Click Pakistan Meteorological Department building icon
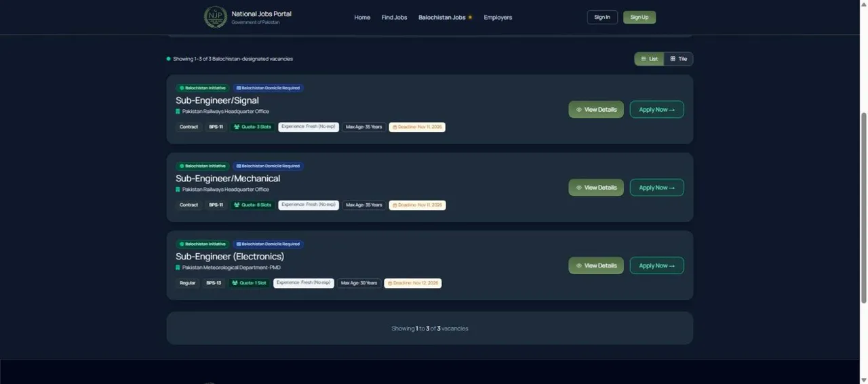This screenshot has width=868, height=384. pyautogui.click(x=178, y=268)
